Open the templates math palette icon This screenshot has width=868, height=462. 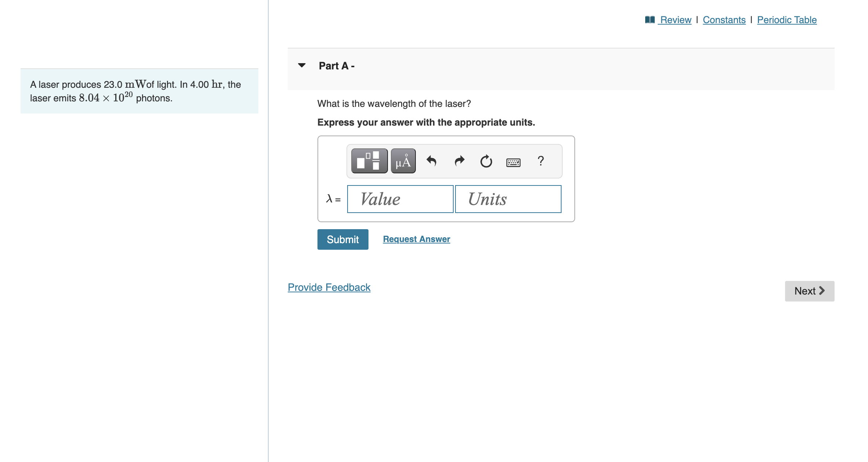(369, 161)
